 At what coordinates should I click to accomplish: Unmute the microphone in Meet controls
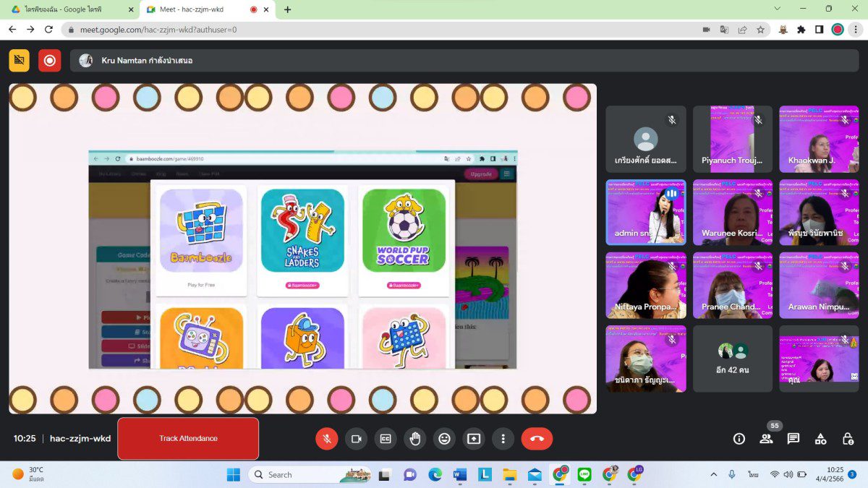[x=327, y=438]
